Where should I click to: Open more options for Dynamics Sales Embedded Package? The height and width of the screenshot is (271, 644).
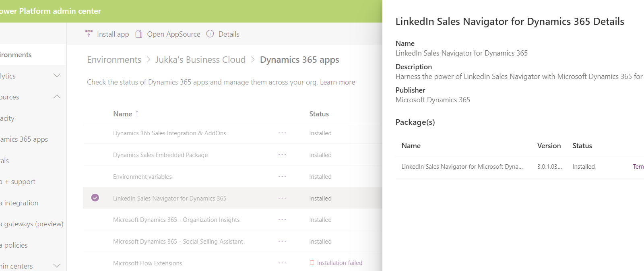pyautogui.click(x=282, y=155)
